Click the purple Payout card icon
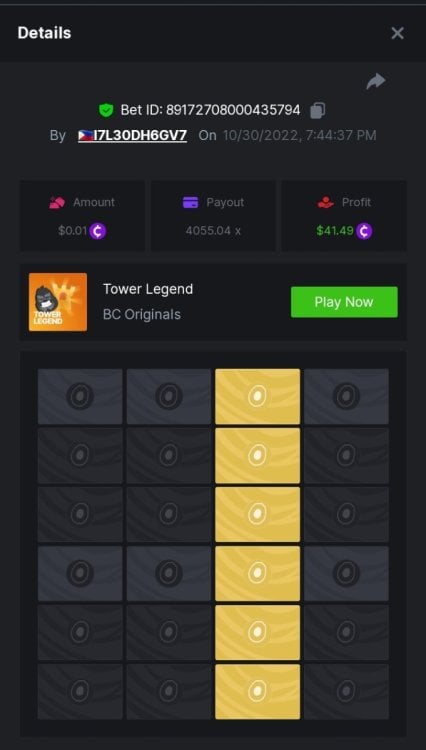Image resolution: width=426 pixels, height=750 pixels. 190,202
